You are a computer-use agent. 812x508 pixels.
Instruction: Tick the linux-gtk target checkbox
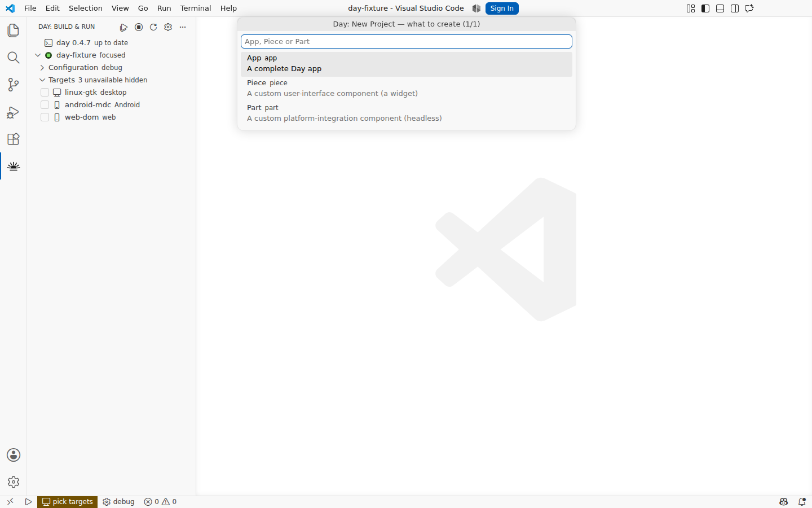(x=45, y=93)
